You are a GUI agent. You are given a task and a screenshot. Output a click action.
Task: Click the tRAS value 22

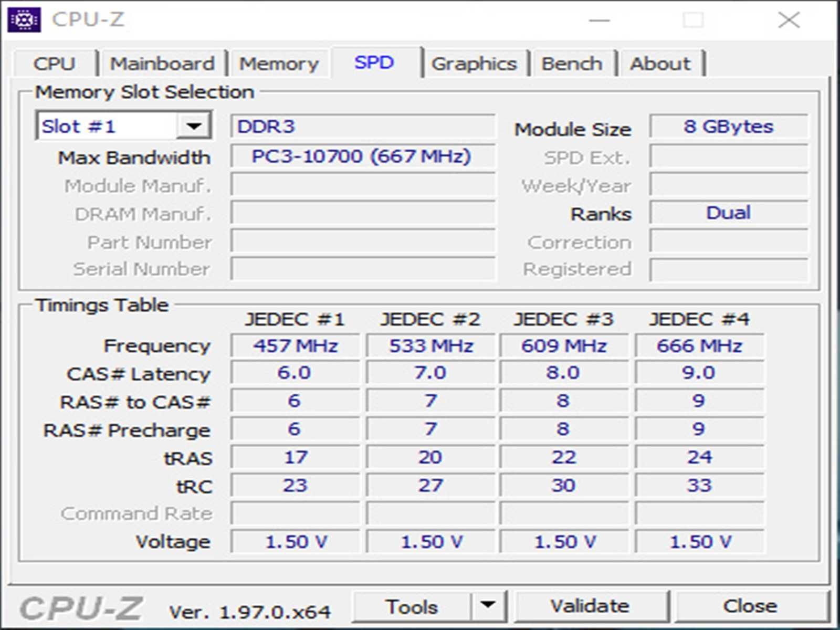564,457
